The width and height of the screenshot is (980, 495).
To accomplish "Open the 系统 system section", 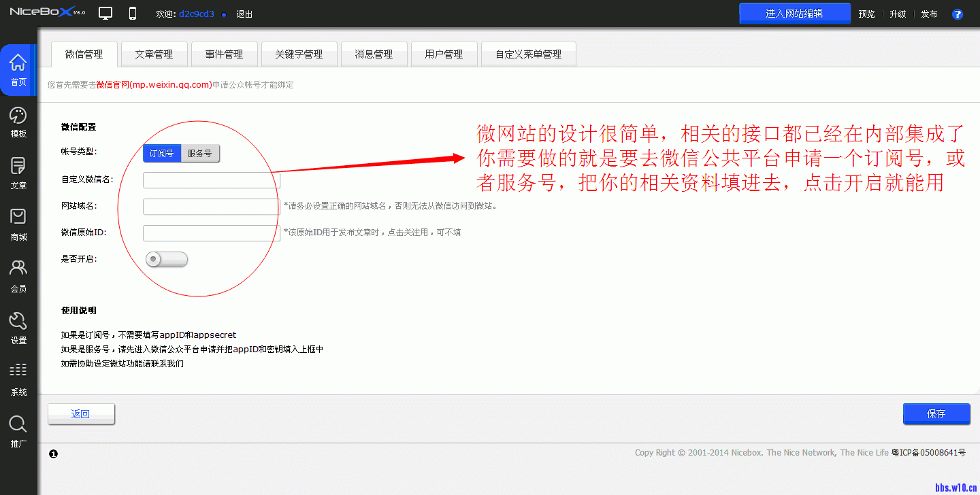I will pyautogui.click(x=18, y=377).
